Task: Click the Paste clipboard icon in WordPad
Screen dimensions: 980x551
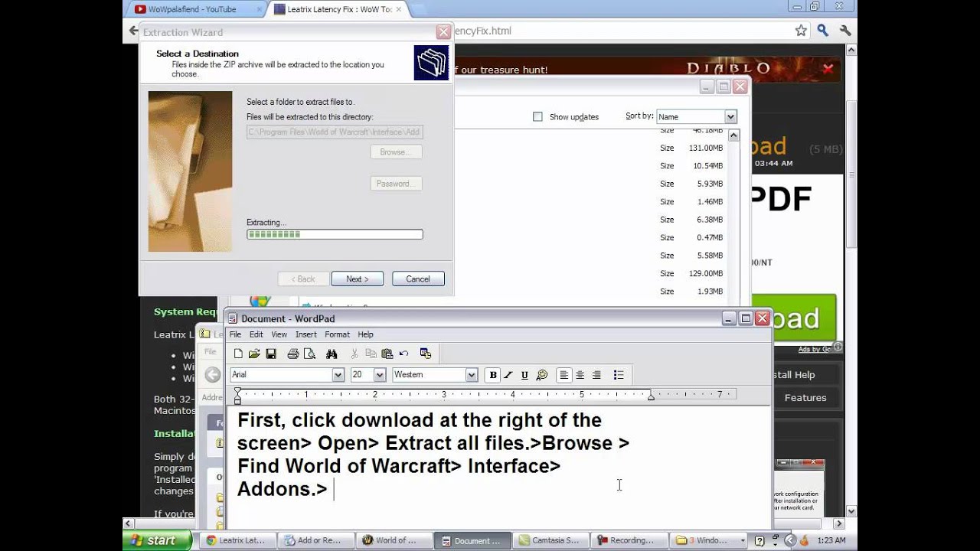Action: coord(387,354)
